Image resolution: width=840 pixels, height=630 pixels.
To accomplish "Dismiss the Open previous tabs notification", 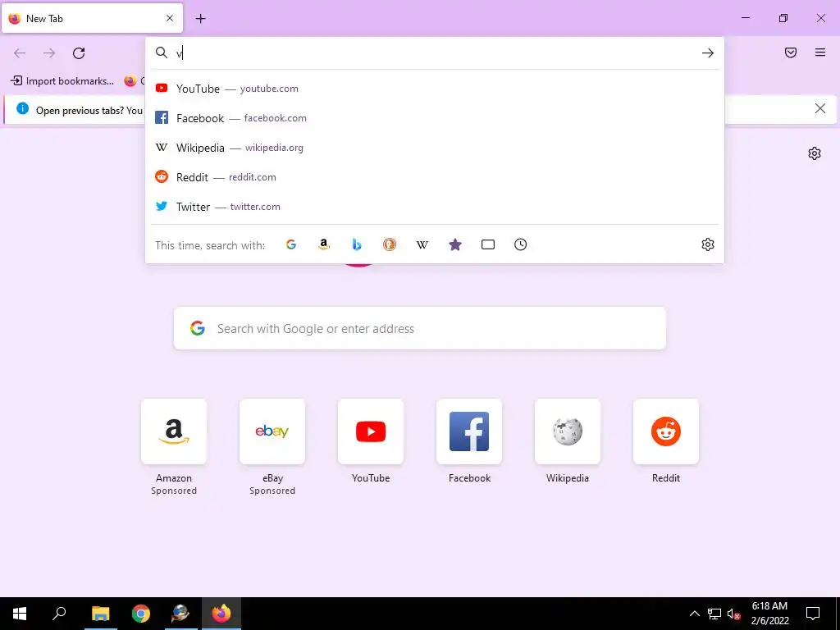I will tap(820, 109).
